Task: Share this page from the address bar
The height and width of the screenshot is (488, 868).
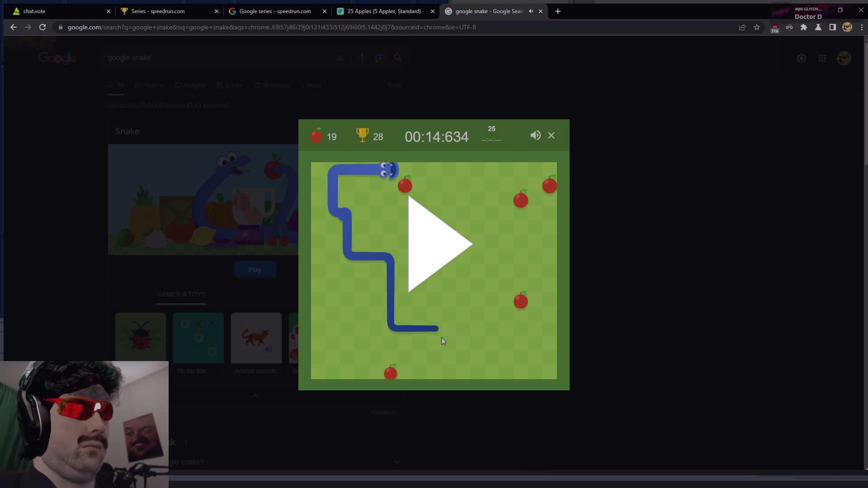Action: tap(742, 27)
